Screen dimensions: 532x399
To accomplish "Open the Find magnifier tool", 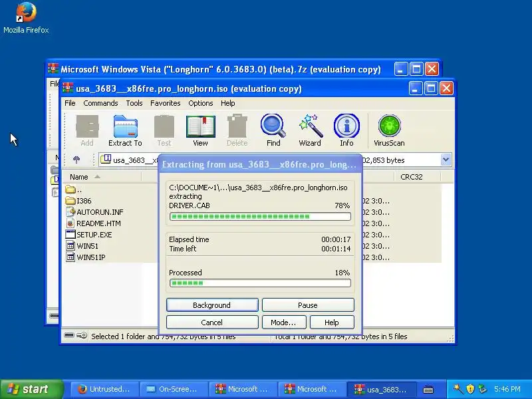I will click(273, 130).
